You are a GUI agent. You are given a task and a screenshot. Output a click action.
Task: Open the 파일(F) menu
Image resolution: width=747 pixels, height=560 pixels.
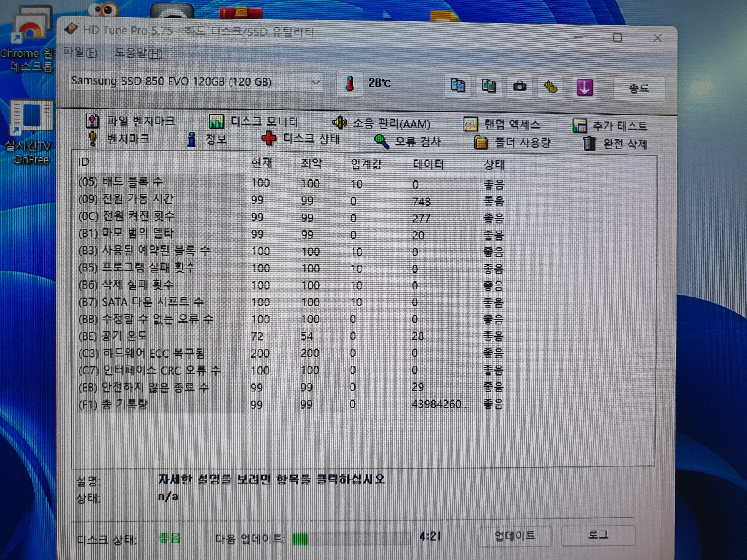point(80,52)
